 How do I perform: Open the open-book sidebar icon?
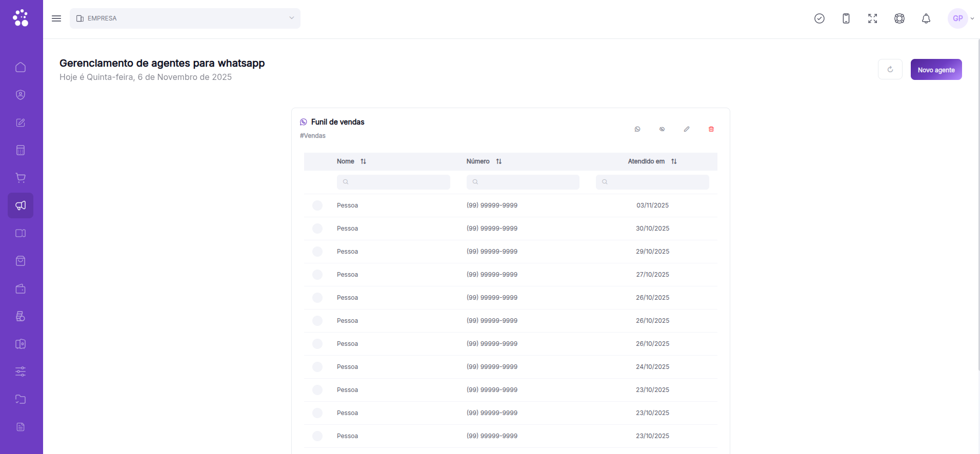pyautogui.click(x=21, y=233)
